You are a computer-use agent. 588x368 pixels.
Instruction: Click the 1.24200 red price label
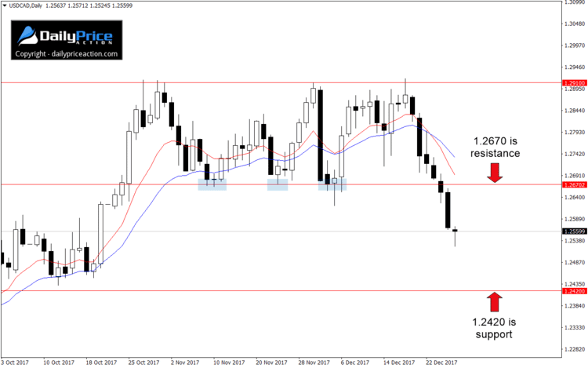click(575, 291)
